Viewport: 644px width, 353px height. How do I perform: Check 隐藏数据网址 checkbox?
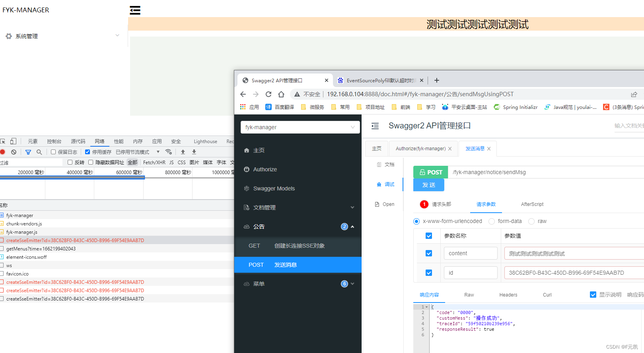pos(91,162)
